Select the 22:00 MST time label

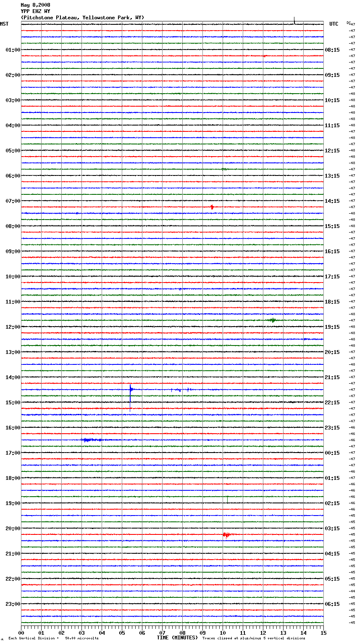(x=13, y=579)
